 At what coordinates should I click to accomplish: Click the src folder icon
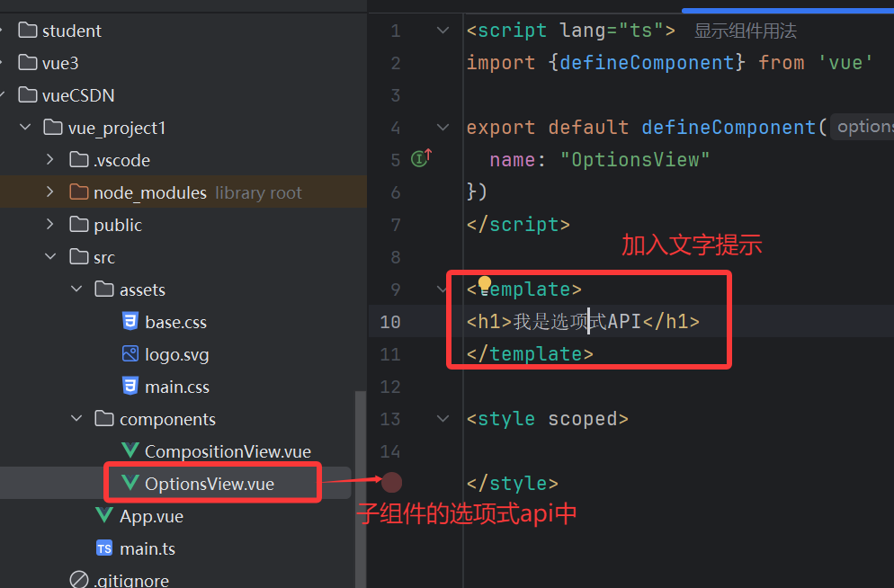[x=78, y=257]
